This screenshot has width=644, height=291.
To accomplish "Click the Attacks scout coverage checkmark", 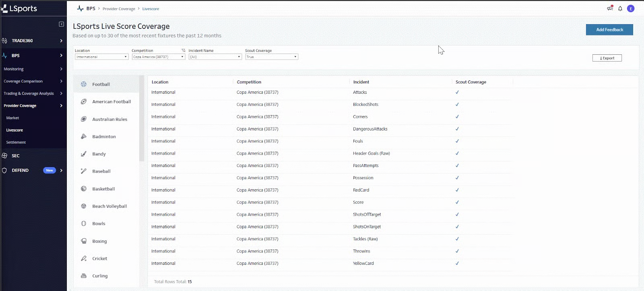I will [457, 92].
